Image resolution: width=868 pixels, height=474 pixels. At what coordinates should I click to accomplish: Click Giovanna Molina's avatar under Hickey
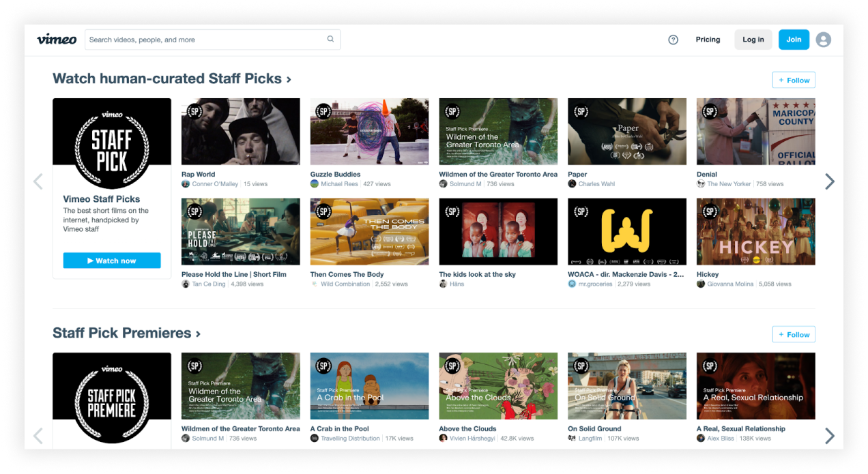(699, 284)
